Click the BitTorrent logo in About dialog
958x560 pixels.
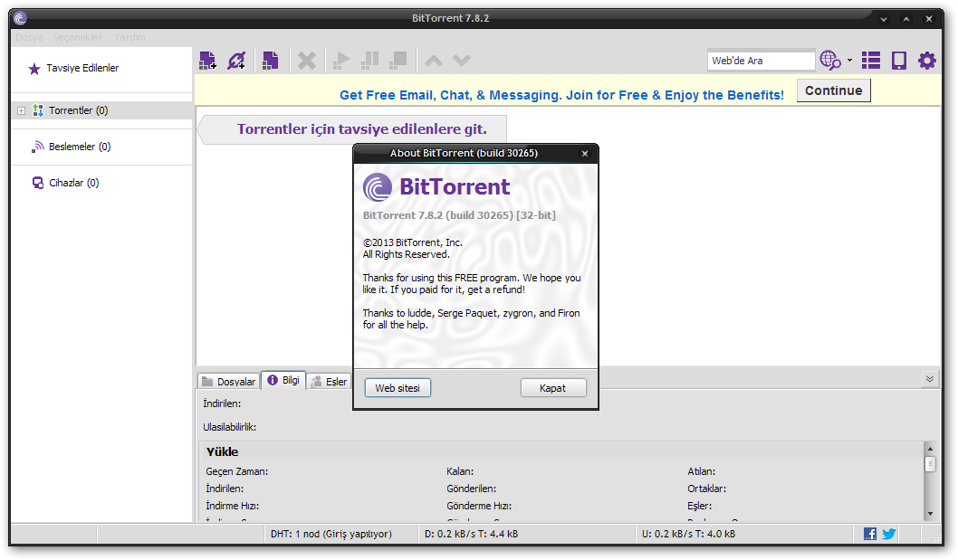pyautogui.click(x=378, y=187)
